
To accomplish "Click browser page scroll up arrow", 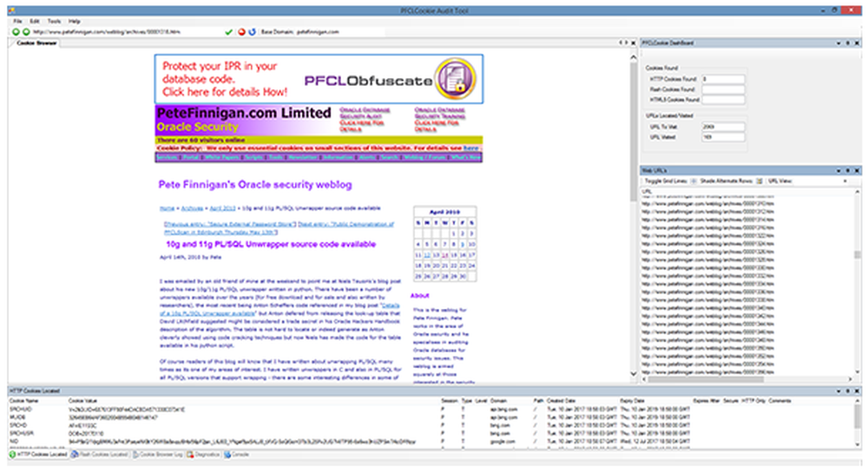I will click(x=634, y=57).
